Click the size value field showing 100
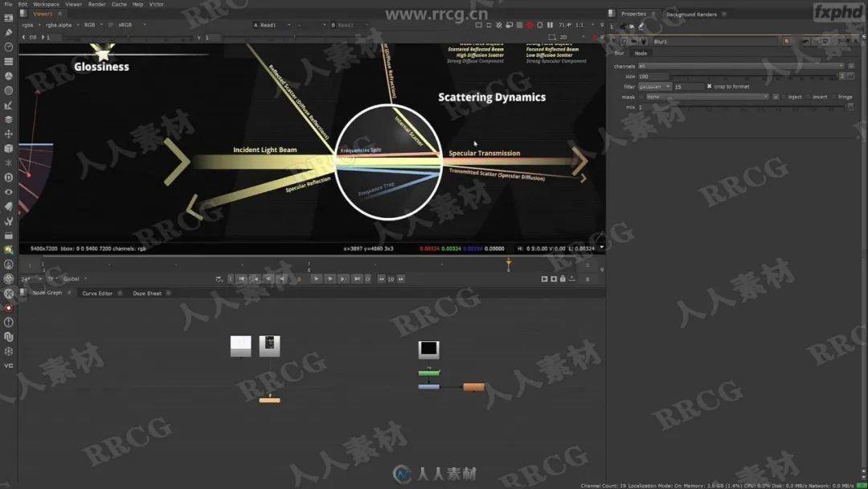 click(653, 76)
